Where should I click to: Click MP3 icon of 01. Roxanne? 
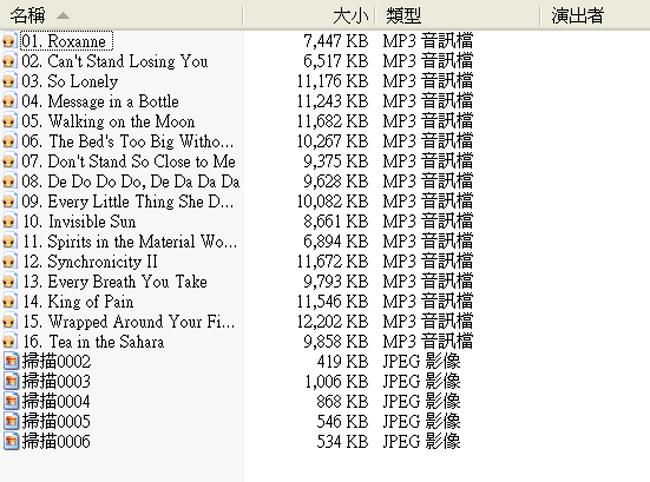pyautogui.click(x=10, y=41)
